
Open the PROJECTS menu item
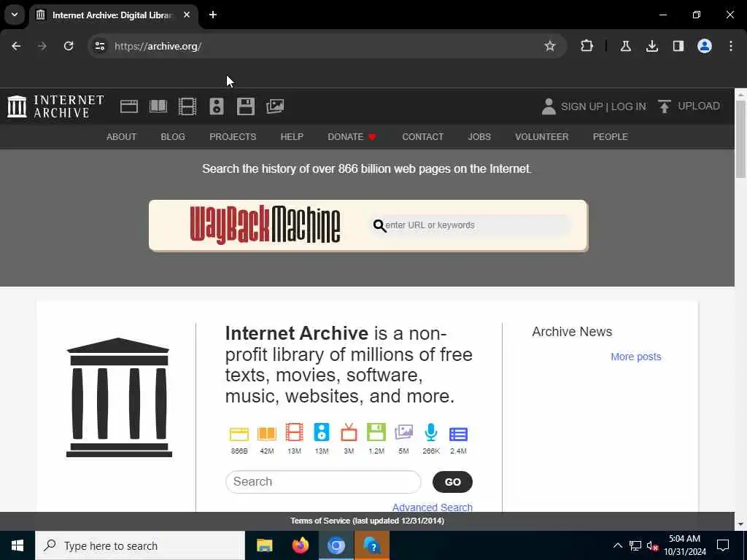[233, 136]
